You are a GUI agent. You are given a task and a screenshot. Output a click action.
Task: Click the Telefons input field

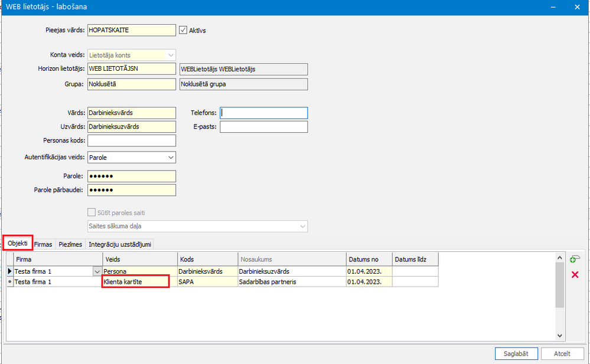263,113
